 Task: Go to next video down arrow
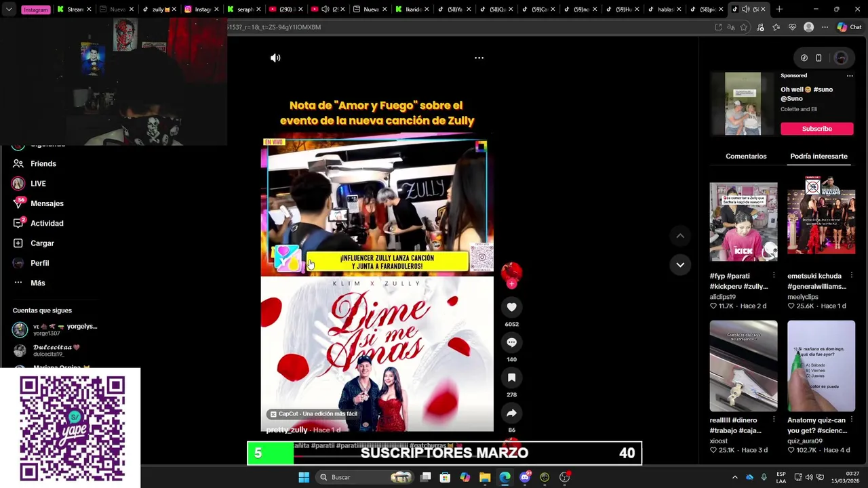pyautogui.click(x=680, y=264)
